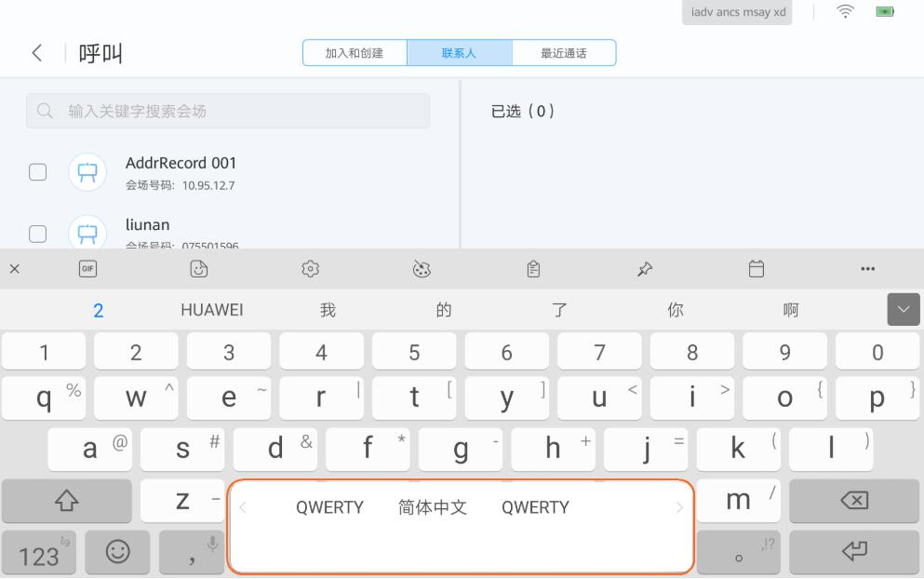This screenshot has height=579, width=924.
Task: Open the keyboard settings gear
Action: 309,268
